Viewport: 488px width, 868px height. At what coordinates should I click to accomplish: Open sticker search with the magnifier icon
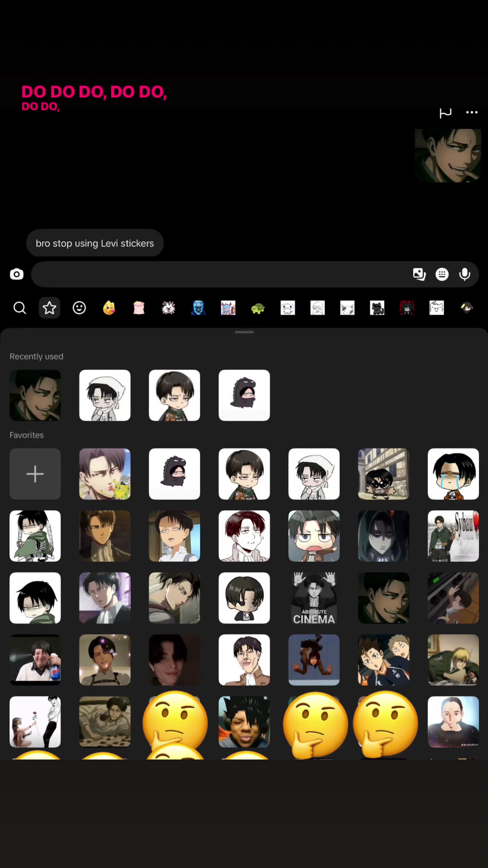(x=19, y=308)
